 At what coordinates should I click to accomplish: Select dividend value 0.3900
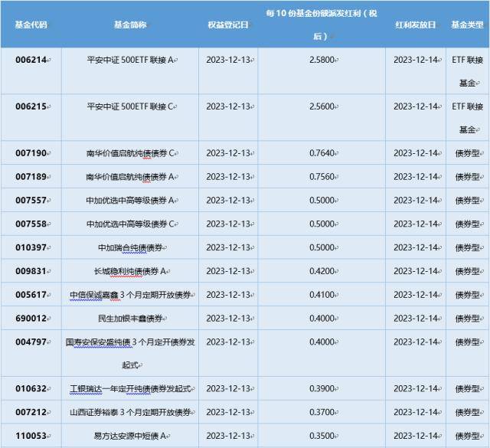point(322,388)
